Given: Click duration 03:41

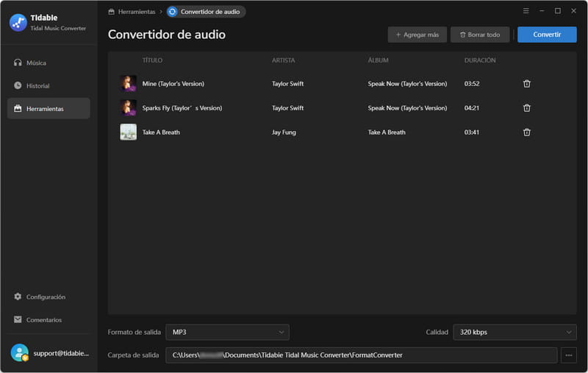Looking at the screenshot, I should pyautogui.click(x=472, y=132).
